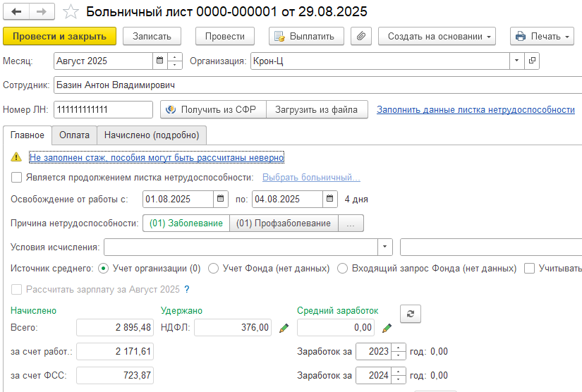Switch to the Оплата tab

(74, 135)
